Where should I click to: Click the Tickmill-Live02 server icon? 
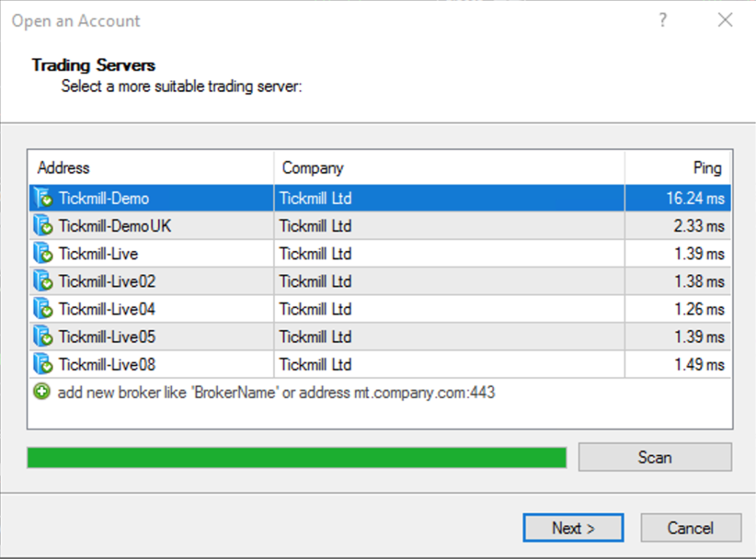click(43, 281)
